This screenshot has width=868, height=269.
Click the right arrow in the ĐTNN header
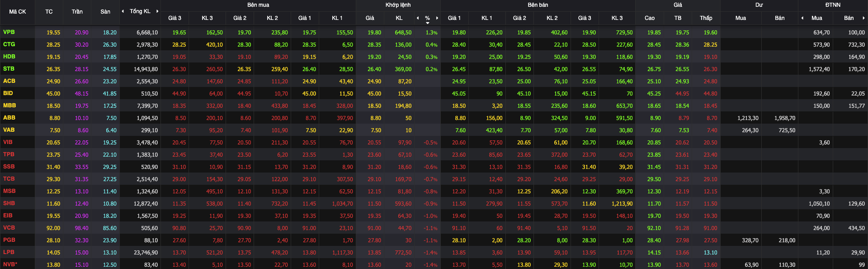coord(863,18)
